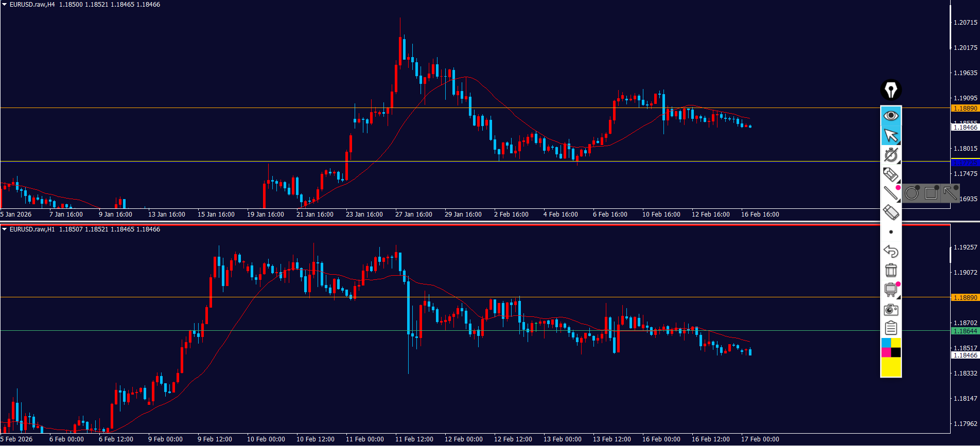Viewport: 980px width, 446px height.
Task: Select the Line drawing tool
Action: pos(891,193)
